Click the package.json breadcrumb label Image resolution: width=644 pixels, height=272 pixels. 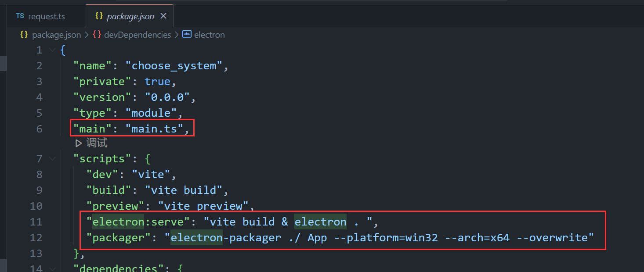[x=57, y=34]
